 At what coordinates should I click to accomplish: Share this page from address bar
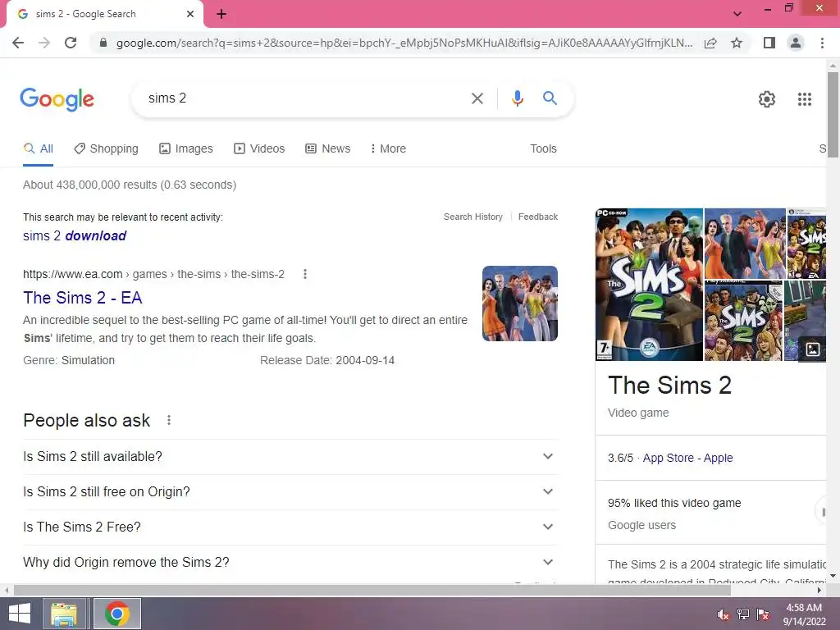pos(710,43)
